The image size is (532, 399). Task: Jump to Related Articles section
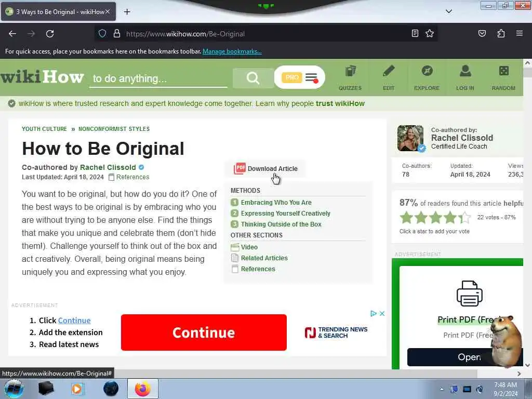click(x=264, y=258)
